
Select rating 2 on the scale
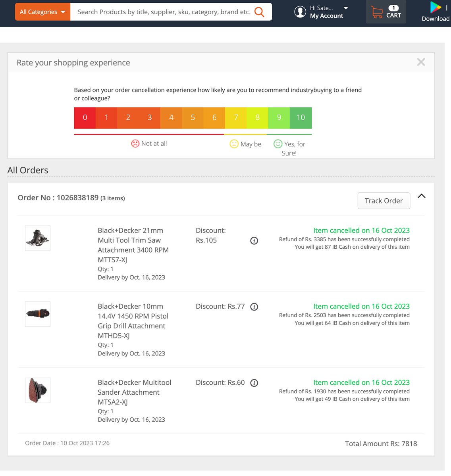128,118
